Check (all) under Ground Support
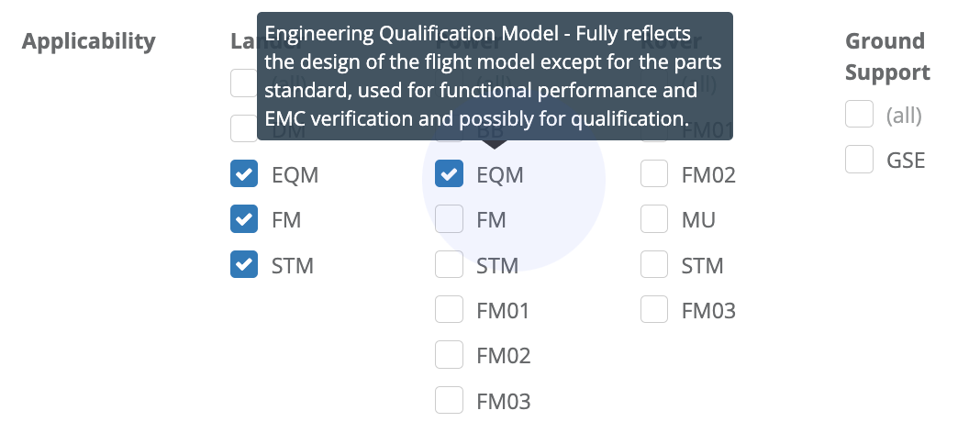The width and height of the screenshot is (980, 444). tap(859, 116)
